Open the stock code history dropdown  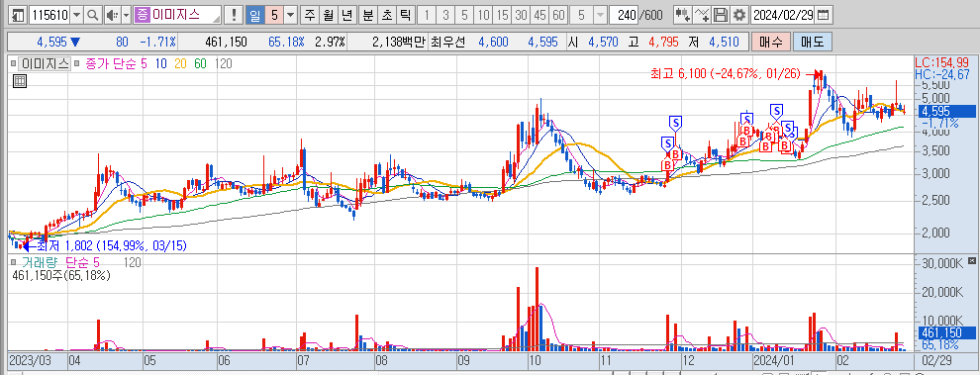tap(77, 15)
